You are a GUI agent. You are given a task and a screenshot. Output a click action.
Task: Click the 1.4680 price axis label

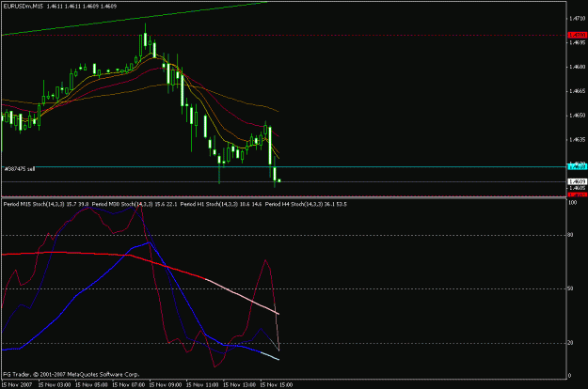[577, 67]
